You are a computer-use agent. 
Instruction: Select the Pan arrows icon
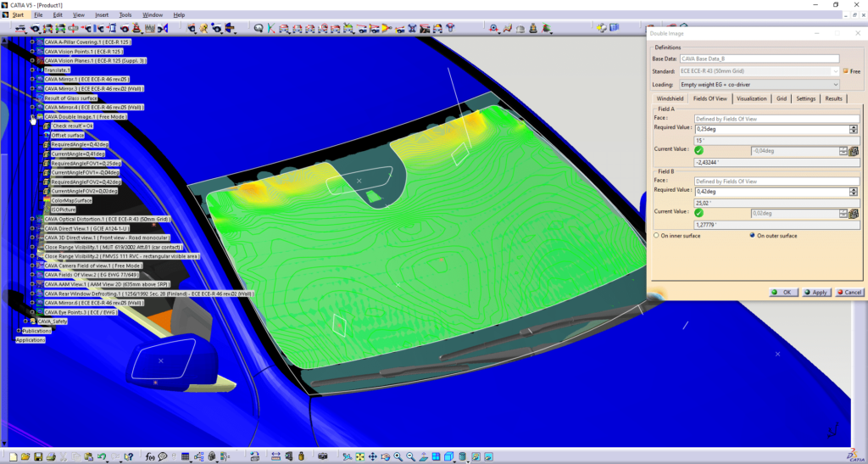click(373, 457)
